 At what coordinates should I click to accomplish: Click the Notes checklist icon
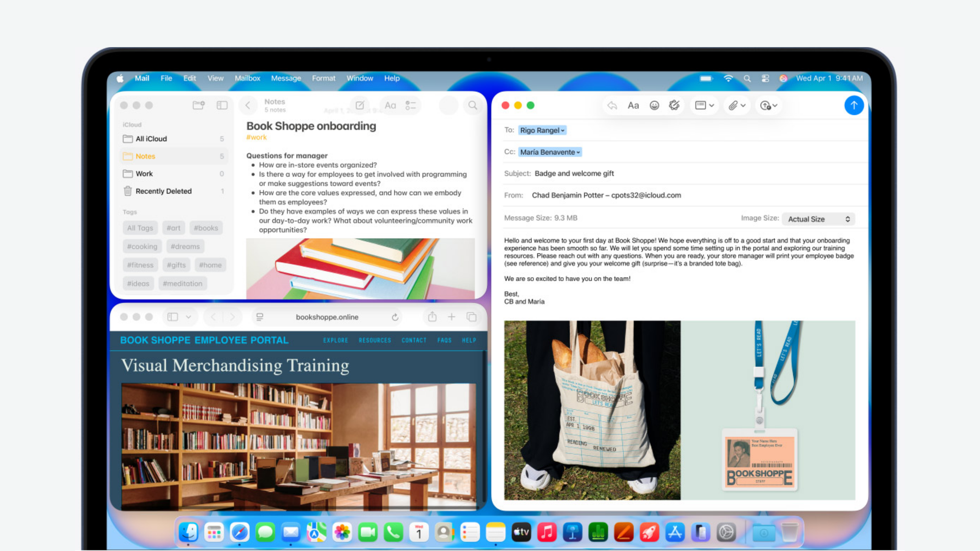click(410, 105)
